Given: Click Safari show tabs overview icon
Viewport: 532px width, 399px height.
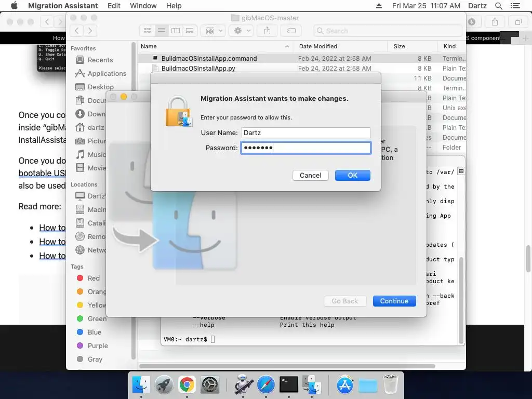Looking at the screenshot, I should [x=518, y=22].
